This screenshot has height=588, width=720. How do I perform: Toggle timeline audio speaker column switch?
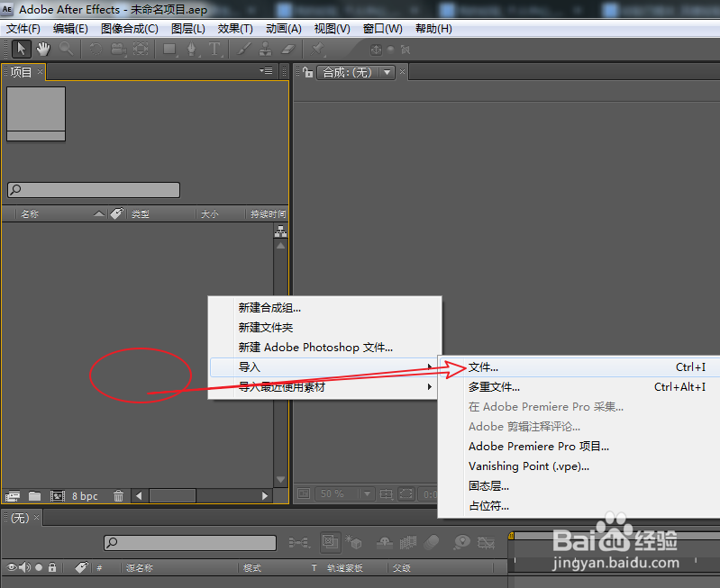point(25,568)
